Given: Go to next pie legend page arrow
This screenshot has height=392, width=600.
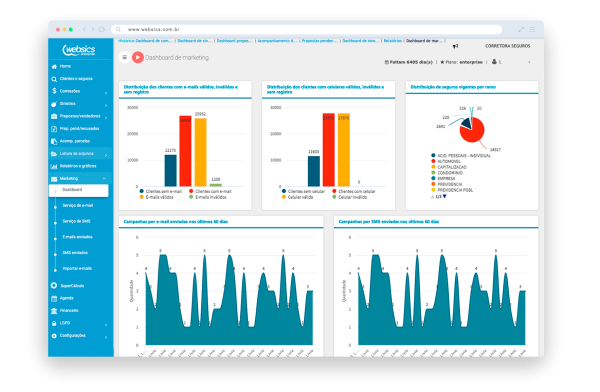Looking at the screenshot, I should [x=445, y=196].
